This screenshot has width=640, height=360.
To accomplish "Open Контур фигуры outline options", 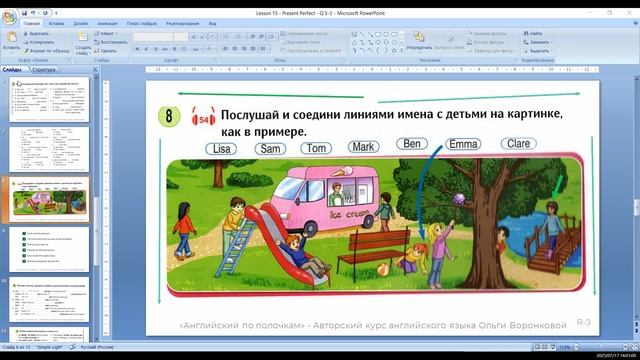I will [x=486, y=42].
